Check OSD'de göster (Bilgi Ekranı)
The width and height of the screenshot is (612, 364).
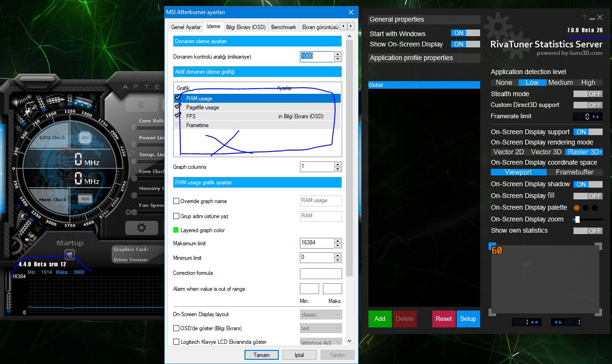[x=176, y=328]
